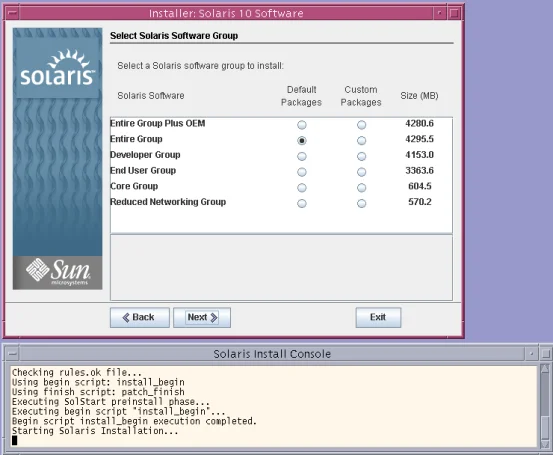The width and height of the screenshot is (553, 455).
Task: Click the console line 'Starting Solaris Installation...'
Action: (95, 431)
